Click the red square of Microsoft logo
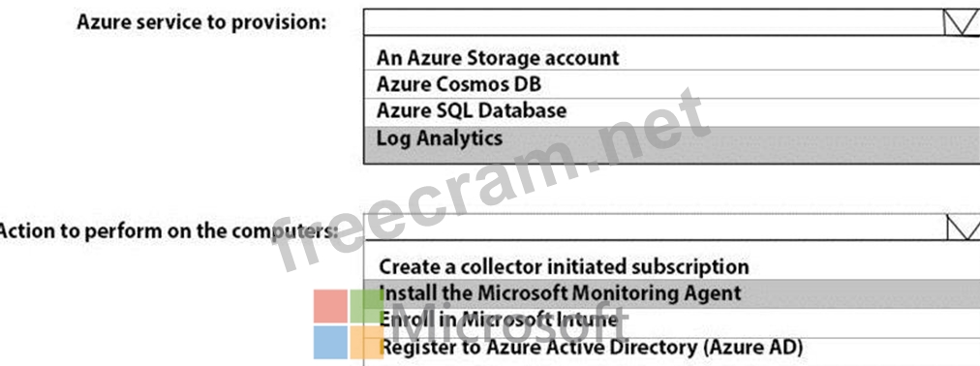Image resolution: width=980 pixels, height=366 pixels. (x=330, y=305)
